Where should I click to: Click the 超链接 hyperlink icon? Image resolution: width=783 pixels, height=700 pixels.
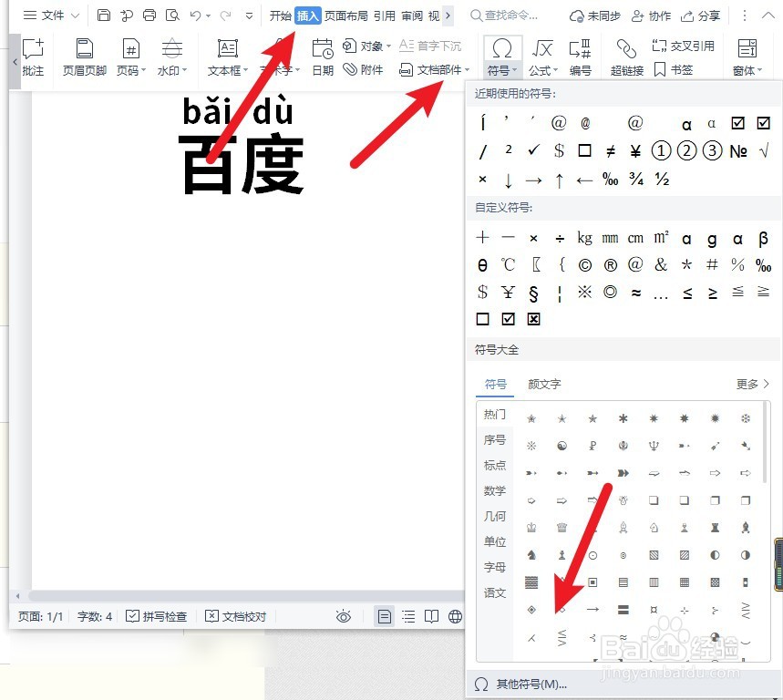pyautogui.click(x=627, y=58)
